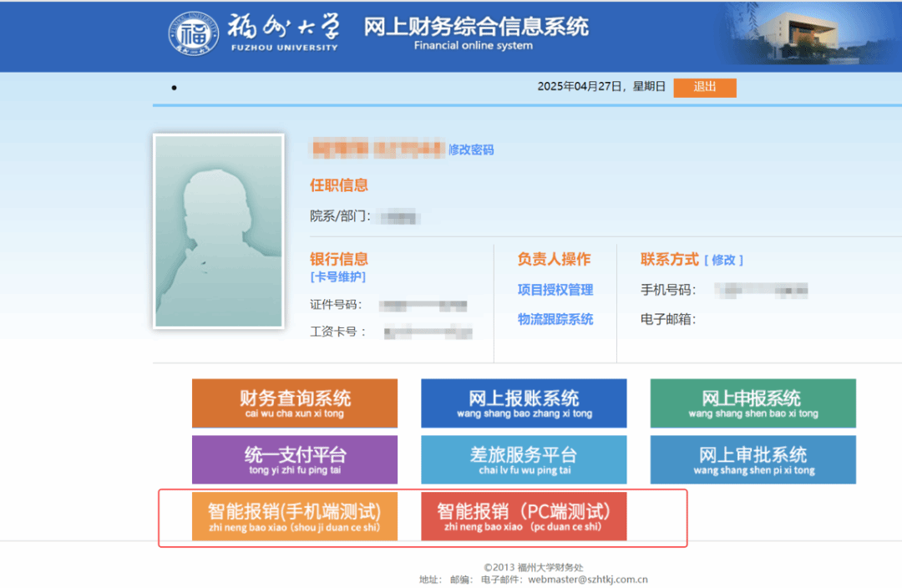Open the 修改密码 change password link
Screen dimensions: 902x588
471,150
